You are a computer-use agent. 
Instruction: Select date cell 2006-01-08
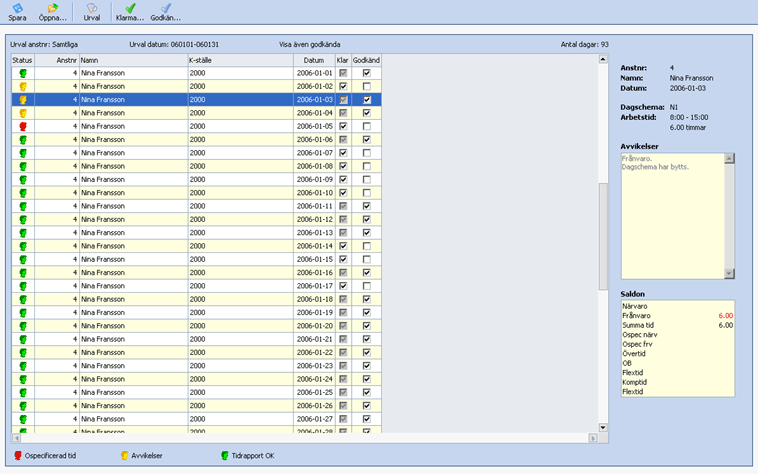314,166
